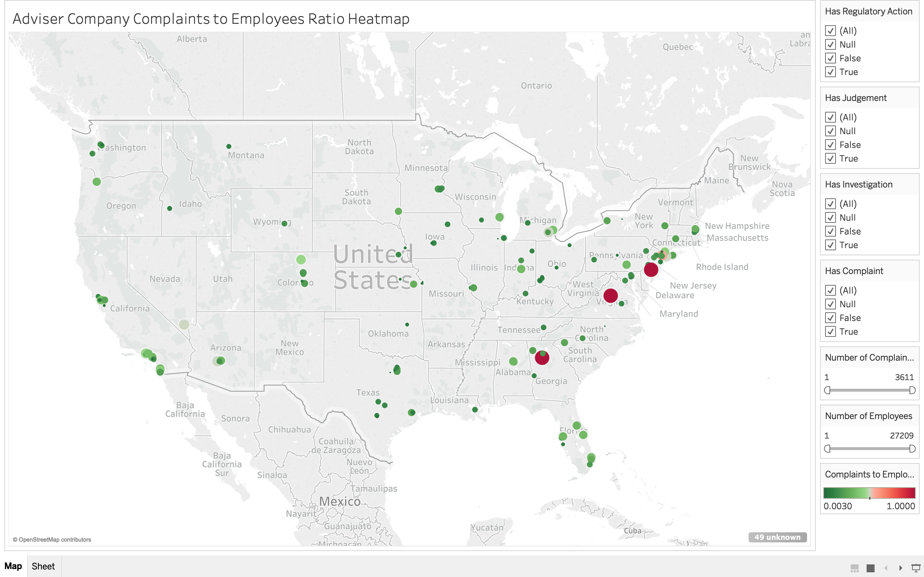Screen dimensions: 924x577
Task: Click the 49 unknown indicator
Action: [777, 537]
